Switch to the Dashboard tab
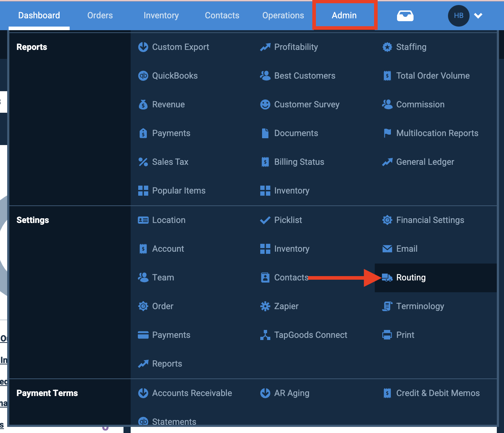 pos(39,15)
